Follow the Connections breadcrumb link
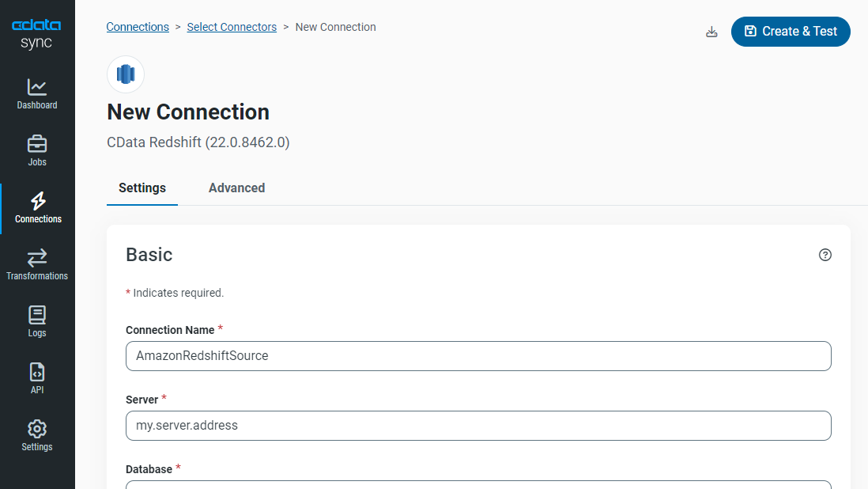 pos(138,27)
